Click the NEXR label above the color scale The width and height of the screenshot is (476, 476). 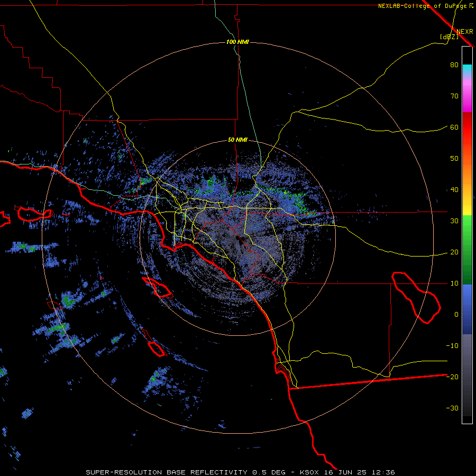coord(465,32)
